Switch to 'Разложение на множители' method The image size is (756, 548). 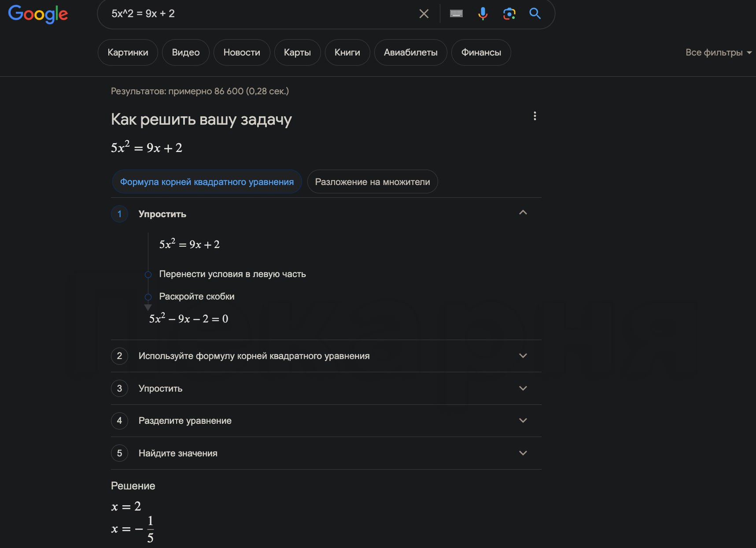click(x=372, y=182)
